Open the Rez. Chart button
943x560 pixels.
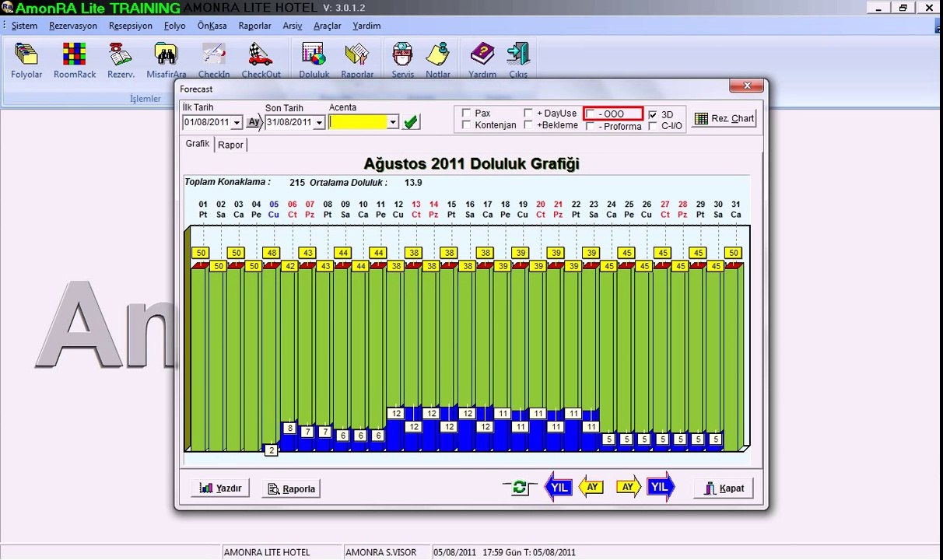point(724,118)
